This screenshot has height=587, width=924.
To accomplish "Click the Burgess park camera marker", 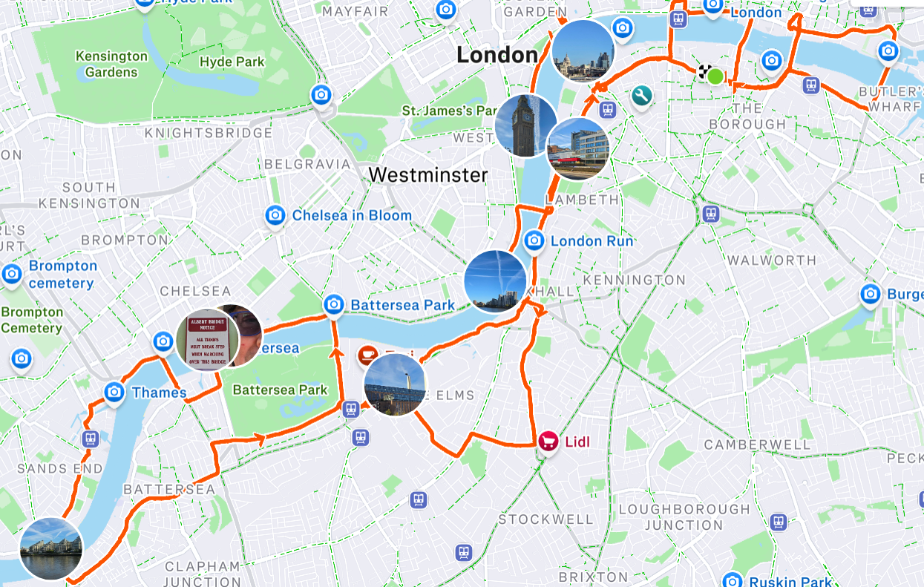I will (871, 294).
